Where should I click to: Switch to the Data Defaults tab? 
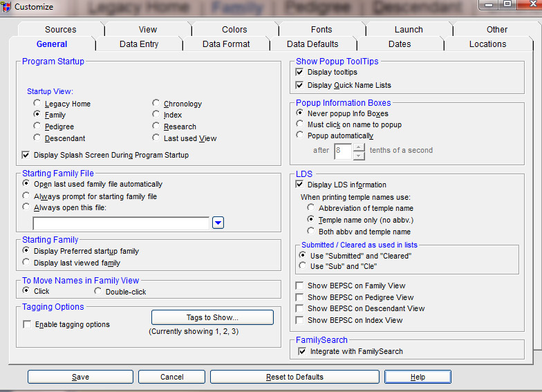pos(312,44)
